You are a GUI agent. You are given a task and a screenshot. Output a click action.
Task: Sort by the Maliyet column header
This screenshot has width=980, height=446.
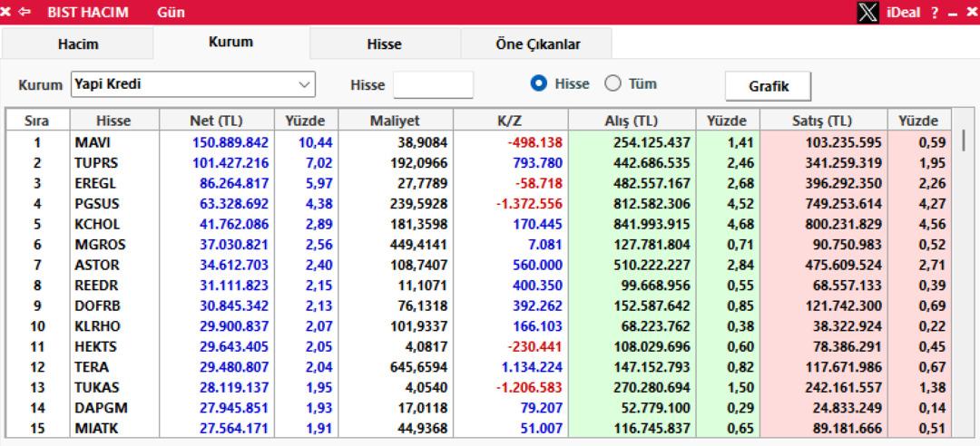[x=395, y=121]
